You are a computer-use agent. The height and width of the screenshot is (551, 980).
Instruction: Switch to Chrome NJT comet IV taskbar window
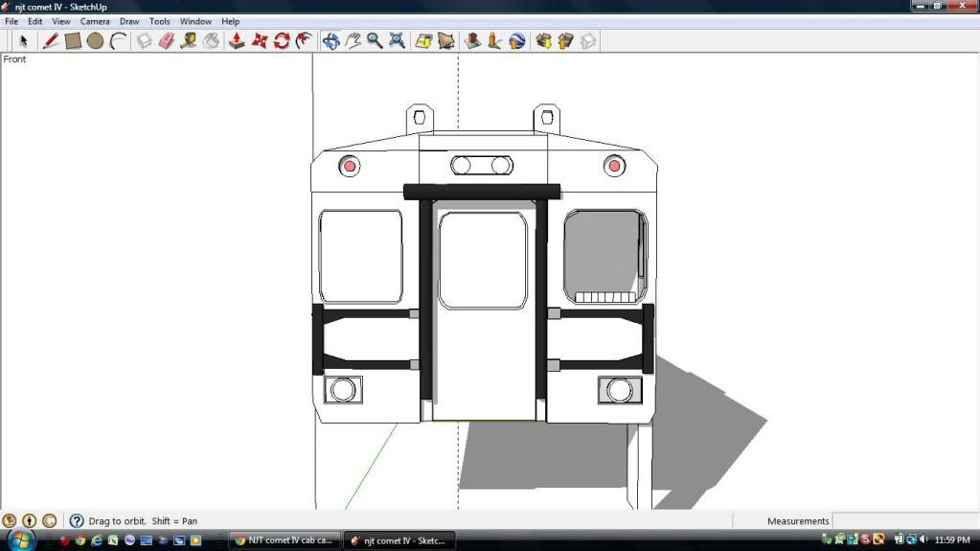coord(285,540)
